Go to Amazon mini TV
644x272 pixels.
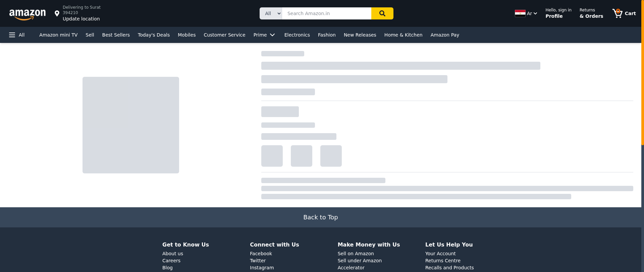[x=58, y=35]
